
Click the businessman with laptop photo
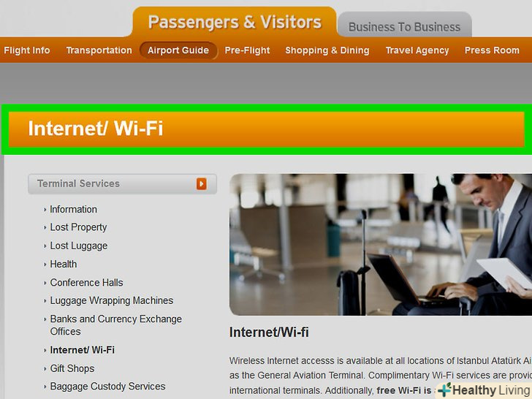[x=381, y=245]
